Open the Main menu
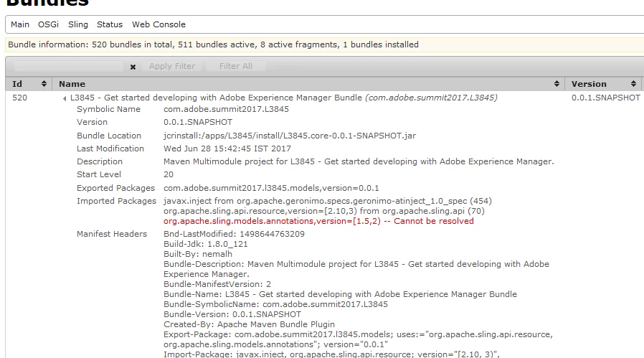Screen dimensions: 644x358 [x=19, y=24]
